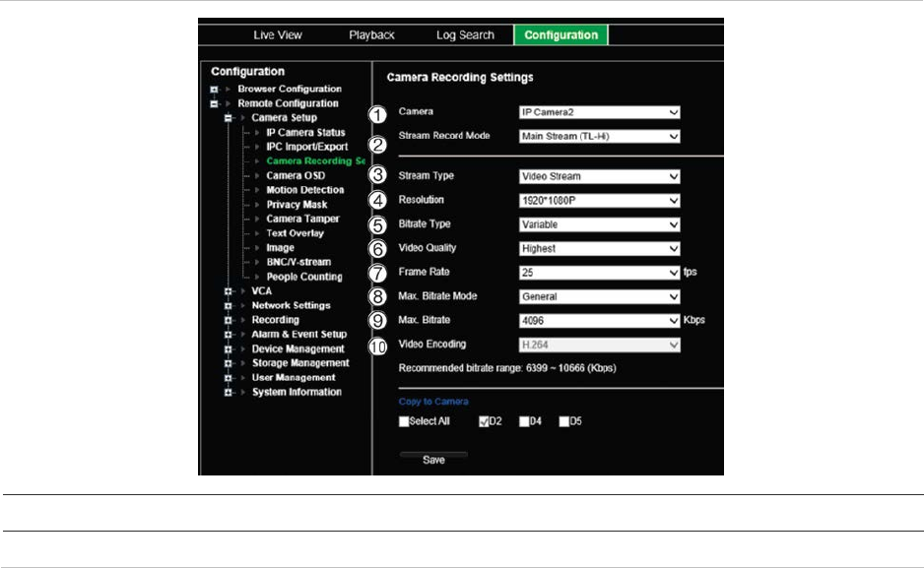Select Alarm & Event Setup label
Image resolution: width=924 pixels, height=568 pixels.
pos(299,334)
